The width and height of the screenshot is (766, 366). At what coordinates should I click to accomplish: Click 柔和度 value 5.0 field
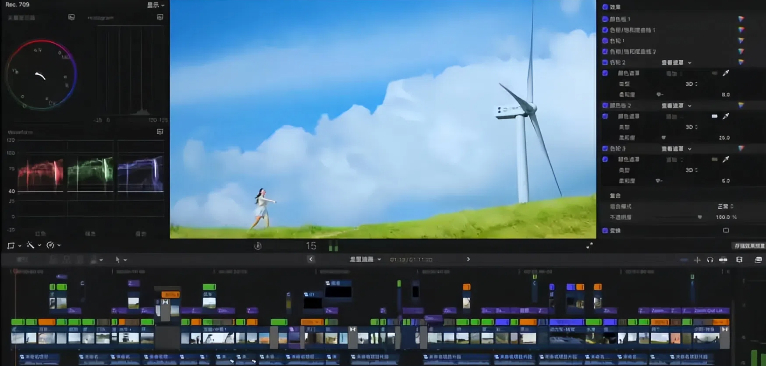(x=725, y=181)
